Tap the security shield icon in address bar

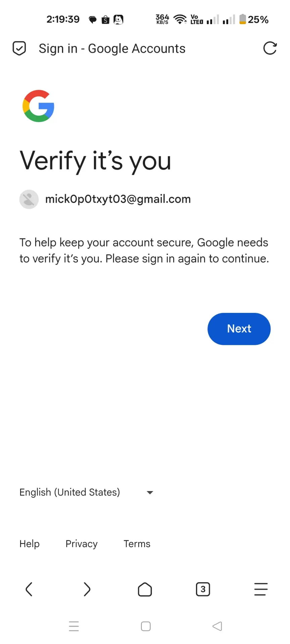(19, 48)
